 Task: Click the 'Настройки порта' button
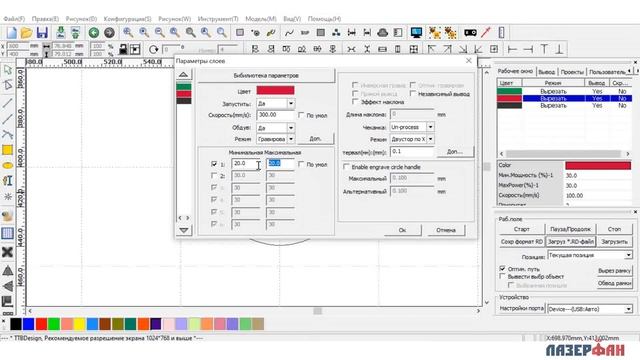click(x=522, y=309)
